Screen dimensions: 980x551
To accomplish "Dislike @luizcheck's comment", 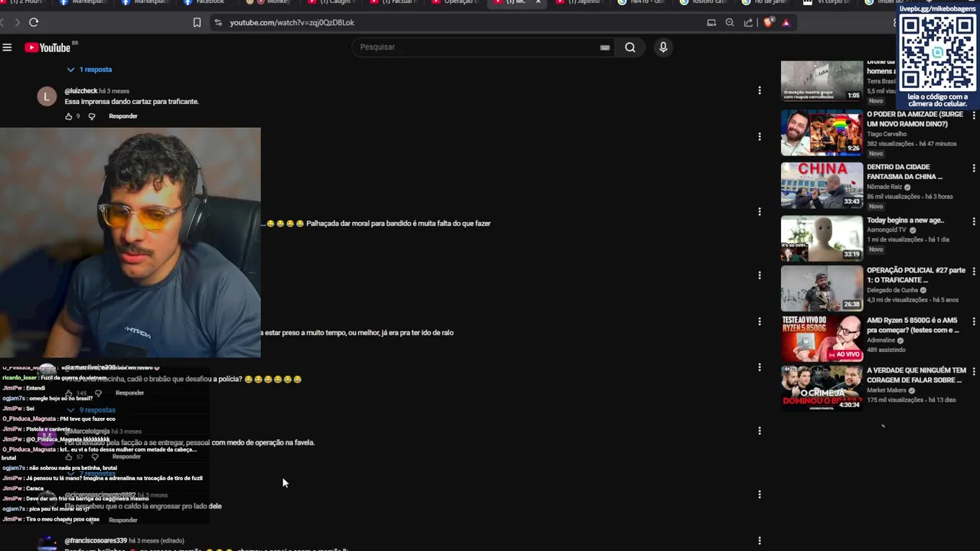I will tap(92, 116).
